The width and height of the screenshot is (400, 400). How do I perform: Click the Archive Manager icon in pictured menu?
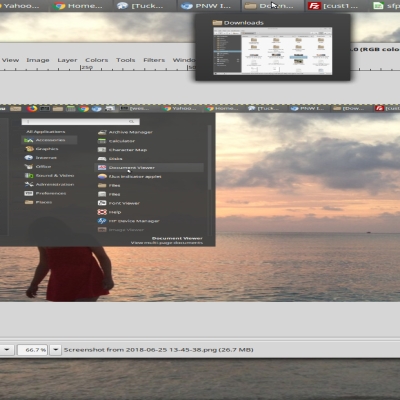(102, 132)
